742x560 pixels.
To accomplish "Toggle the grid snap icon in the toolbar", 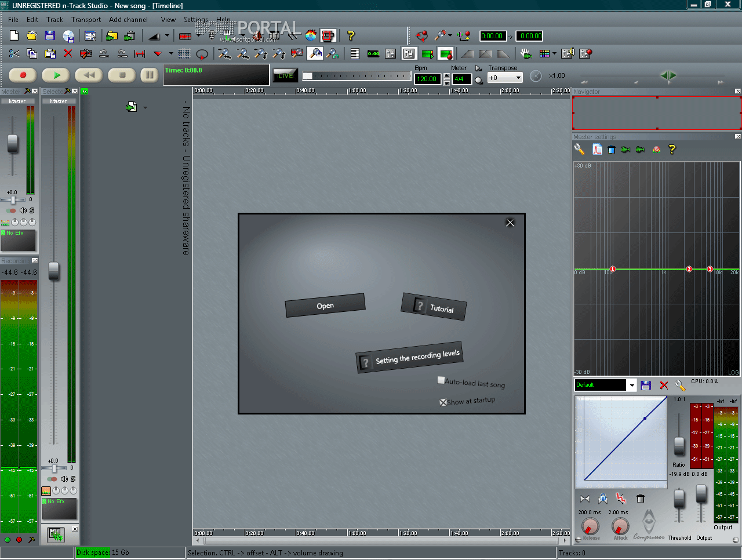I will point(184,54).
